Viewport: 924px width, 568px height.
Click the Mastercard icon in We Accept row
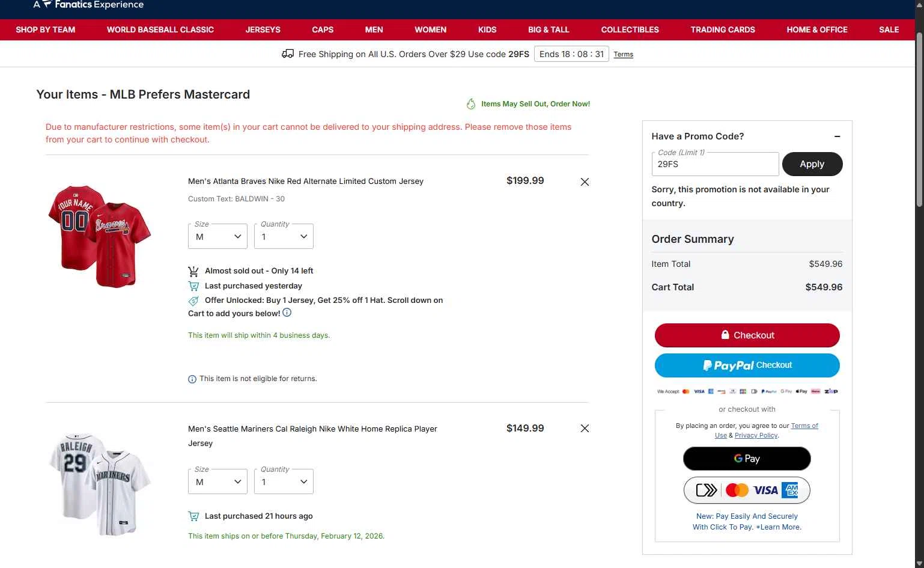(686, 391)
